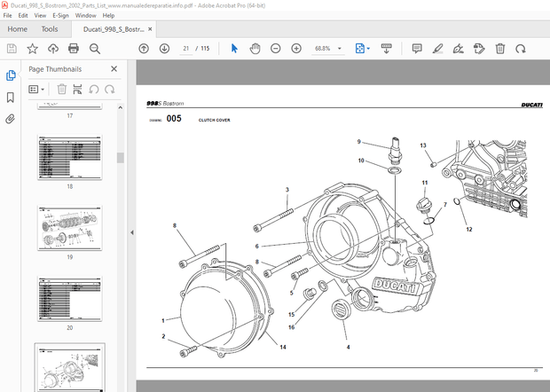The image size is (550, 392).
Task: Show the Bookmarks panel
Action: (11, 98)
